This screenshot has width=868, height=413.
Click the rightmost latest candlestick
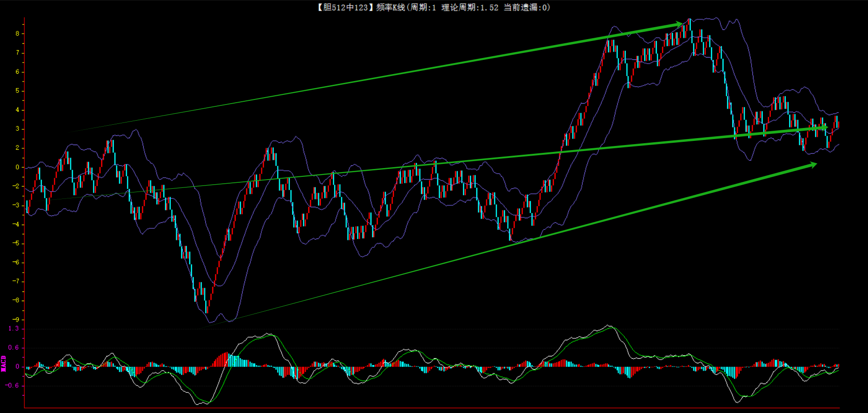(837, 122)
